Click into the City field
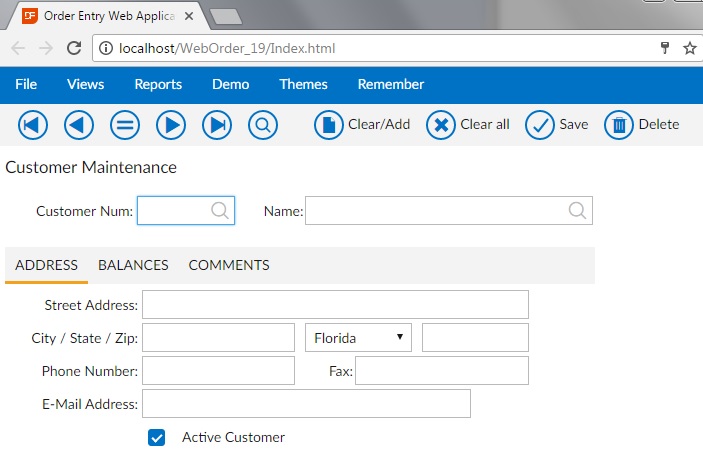The image size is (703, 453). point(218,337)
